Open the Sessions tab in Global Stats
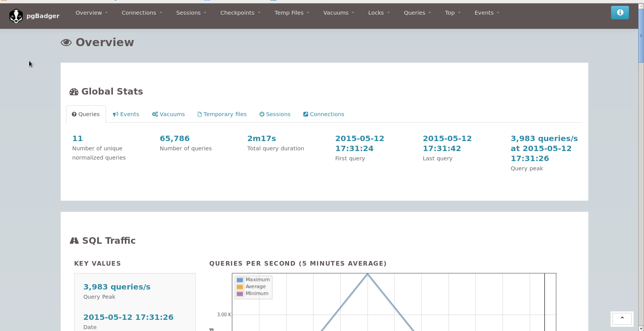Screen dimensions: 644x331 [x=275, y=114]
